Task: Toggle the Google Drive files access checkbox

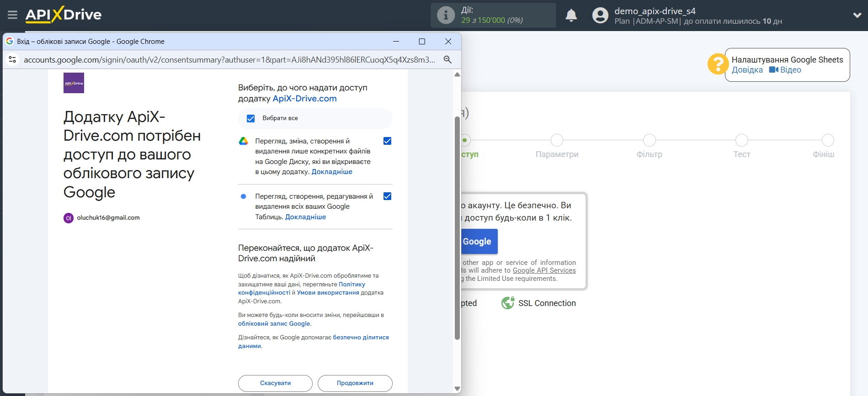Action: pyautogui.click(x=387, y=141)
